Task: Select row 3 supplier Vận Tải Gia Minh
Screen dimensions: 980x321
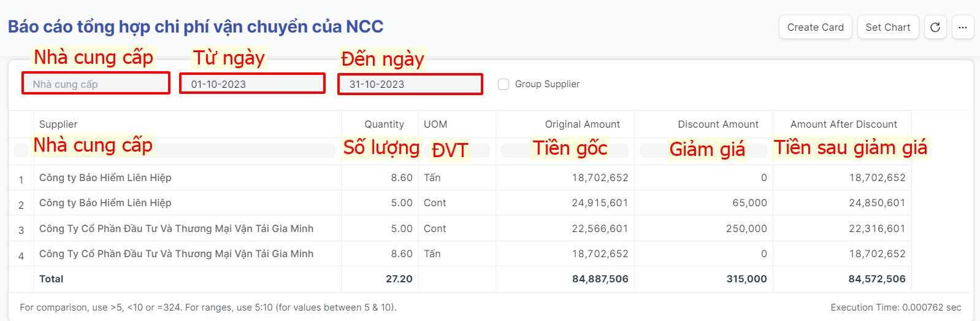Action: click(x=176, y=228)
